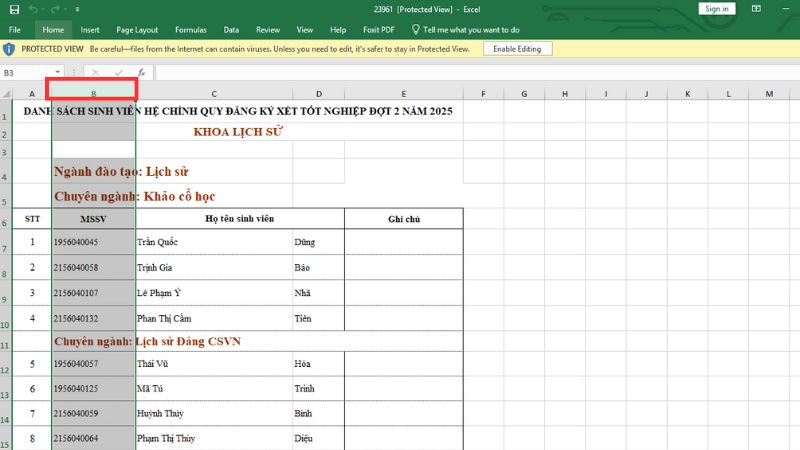Image resolution: width=800 pixels, height=450 pixels.
Task: Open the Foxit PDF tab
Action: 376,30
